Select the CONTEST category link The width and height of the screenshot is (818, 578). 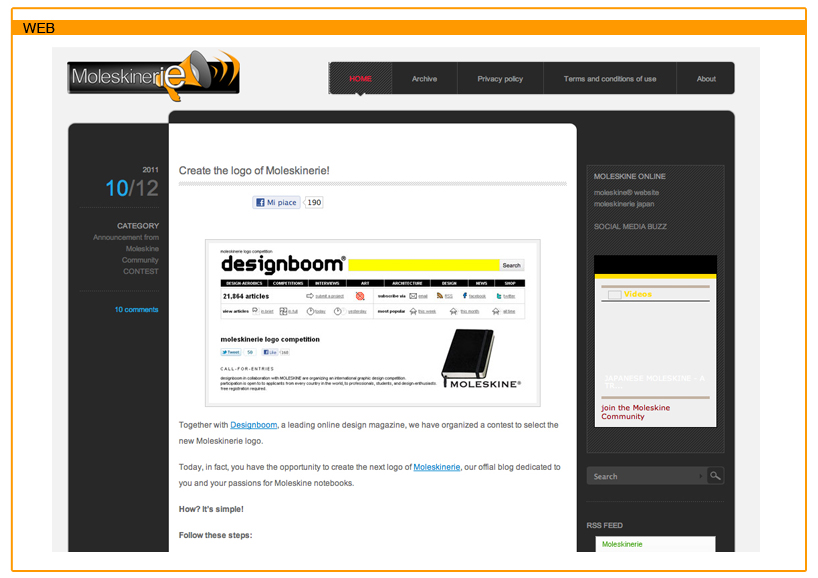point(140,271)
